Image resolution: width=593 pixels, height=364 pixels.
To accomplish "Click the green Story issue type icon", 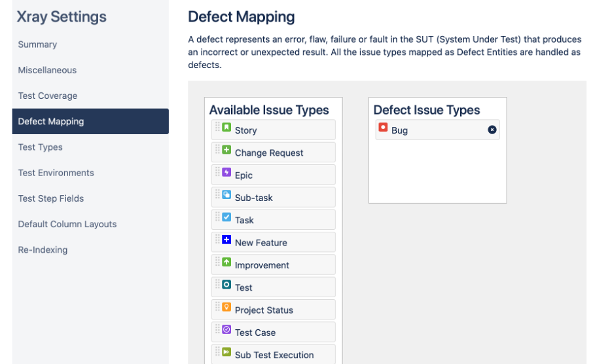I will coord(226,128).
